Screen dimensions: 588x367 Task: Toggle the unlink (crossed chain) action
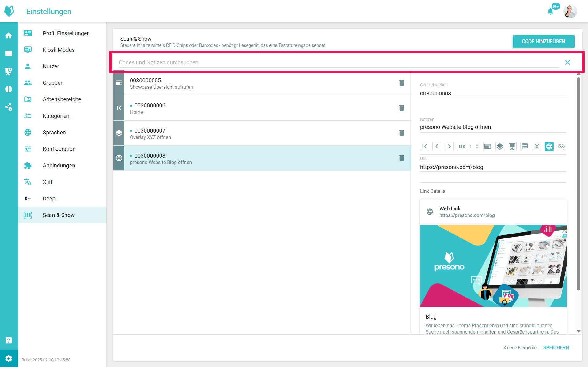click(561, 147)
